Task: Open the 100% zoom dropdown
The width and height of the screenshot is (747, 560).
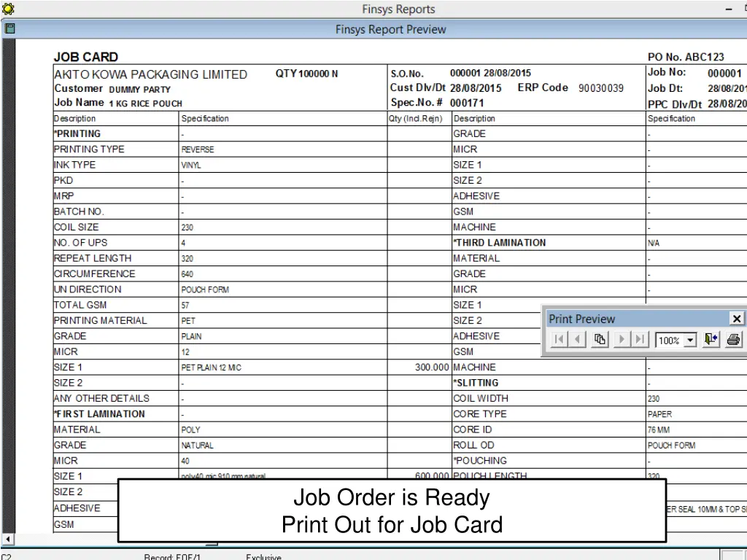Action: pyautogui.click(x=690, y=340)
